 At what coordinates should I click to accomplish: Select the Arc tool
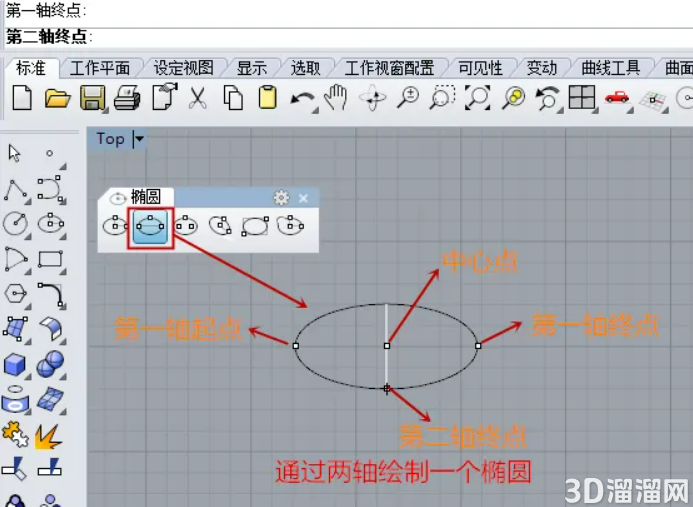[x=15, y=259]
